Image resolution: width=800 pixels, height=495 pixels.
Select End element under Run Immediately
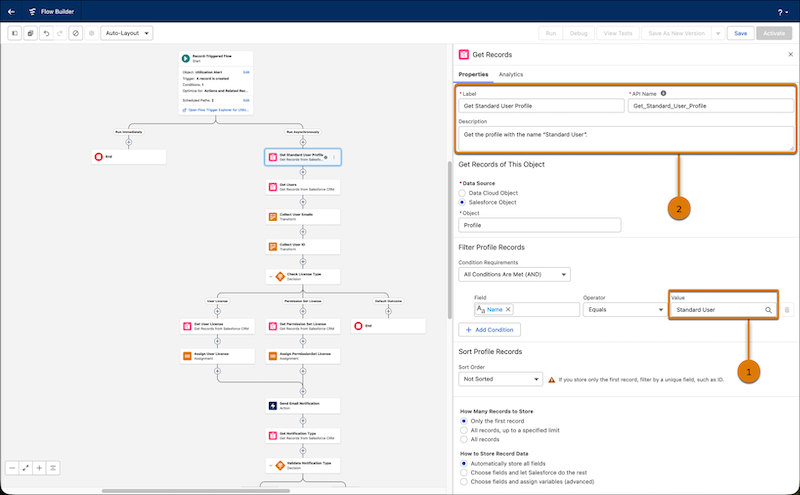129,157
